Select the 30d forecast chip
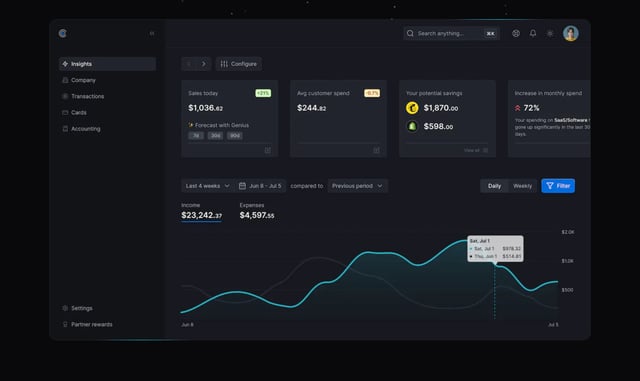The height and width of the screenshot is (381, 640). click(x=215, y=136)
